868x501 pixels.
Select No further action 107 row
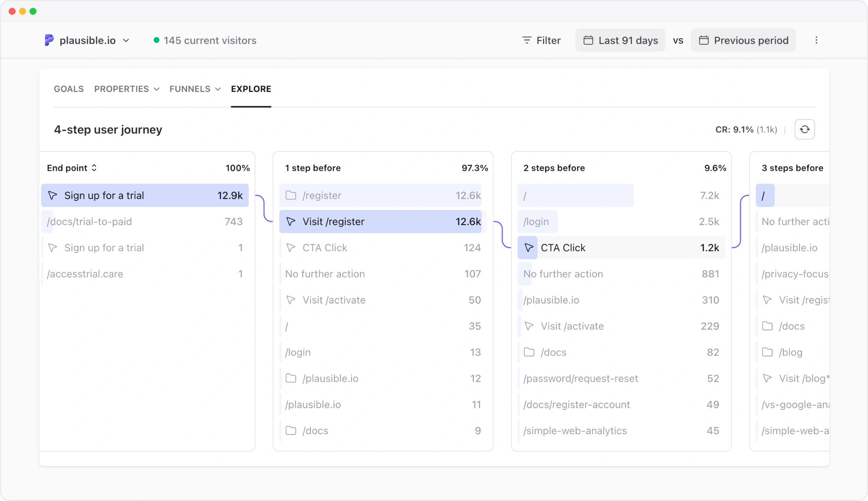pos(383,274)
